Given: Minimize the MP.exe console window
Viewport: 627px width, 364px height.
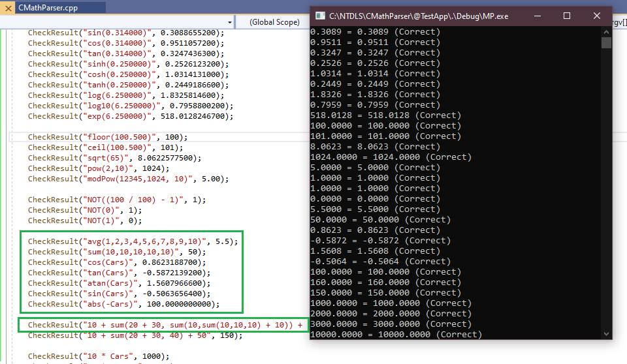Looking at the screenshot, I should (538, 16).
